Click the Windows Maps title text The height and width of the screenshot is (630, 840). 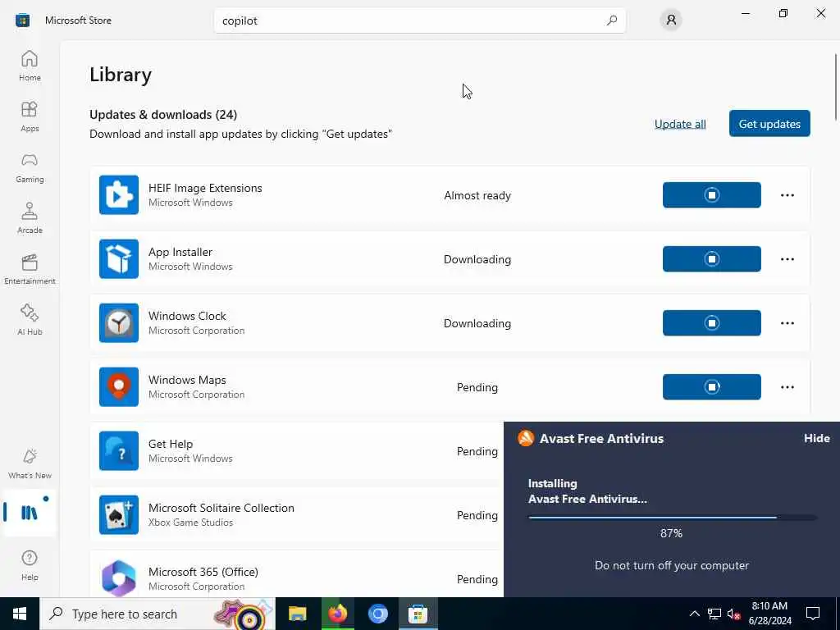pyautogui.click(x=187, y=380)
